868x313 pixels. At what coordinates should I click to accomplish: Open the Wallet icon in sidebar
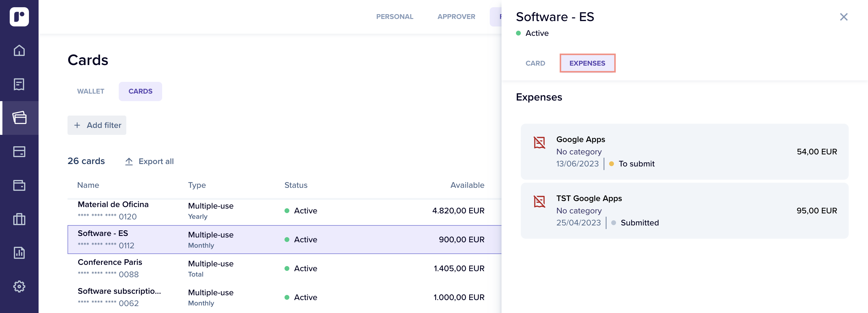(x=19, y=185)
